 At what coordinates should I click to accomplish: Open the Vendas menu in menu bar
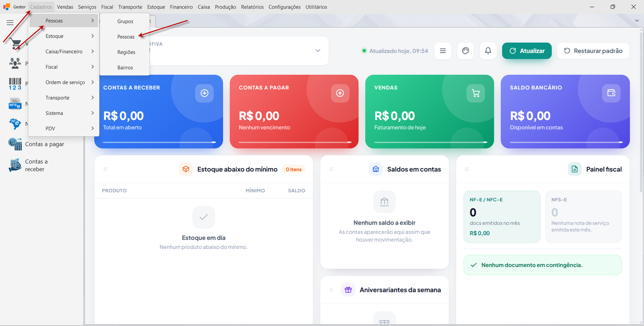pyautogui.click(x=65, y=7)
